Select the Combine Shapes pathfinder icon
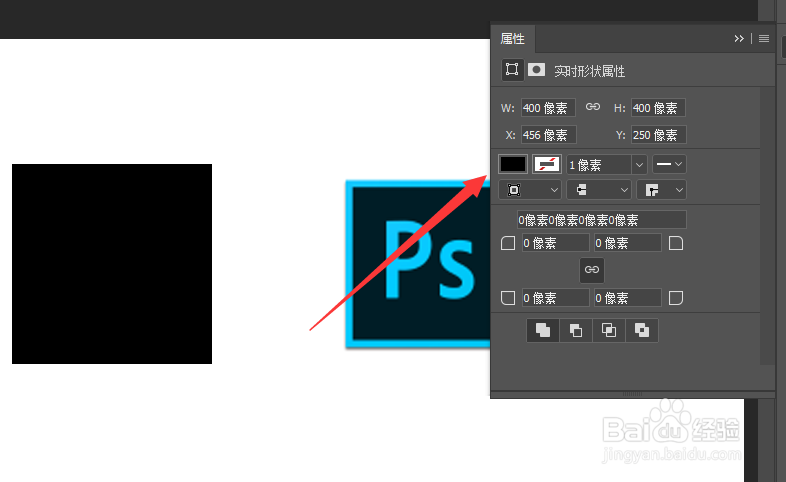The height and width of the screenshot is (482, 786). [543, 330]
